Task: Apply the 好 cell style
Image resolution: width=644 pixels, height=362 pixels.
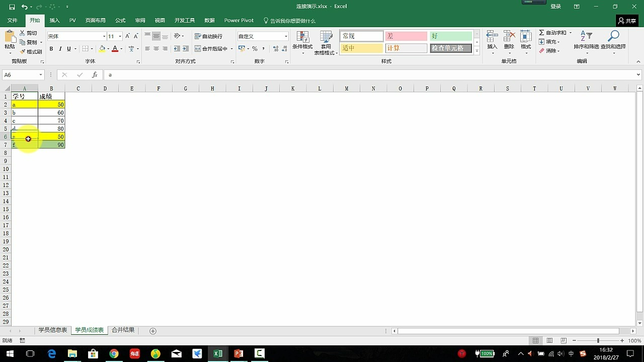Action: (x=450, y=36)
